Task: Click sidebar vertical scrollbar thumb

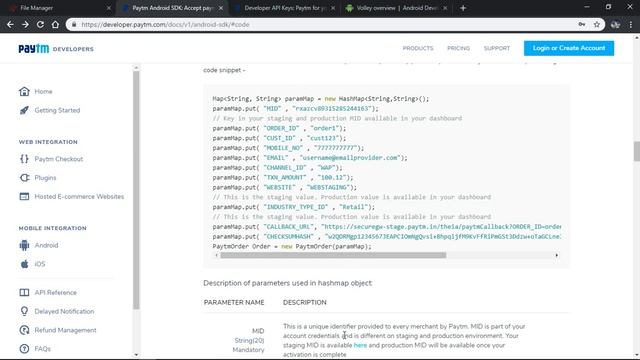Action: tap(136, 190)
